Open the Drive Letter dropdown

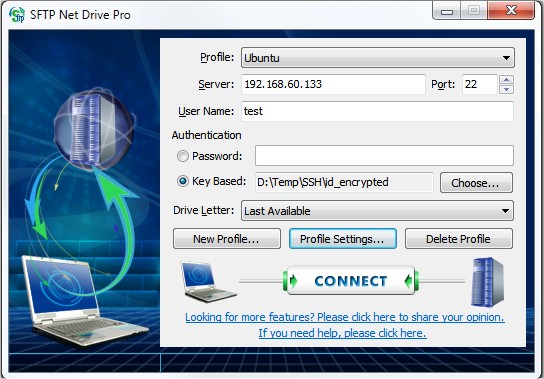click(x=377, y=211)
